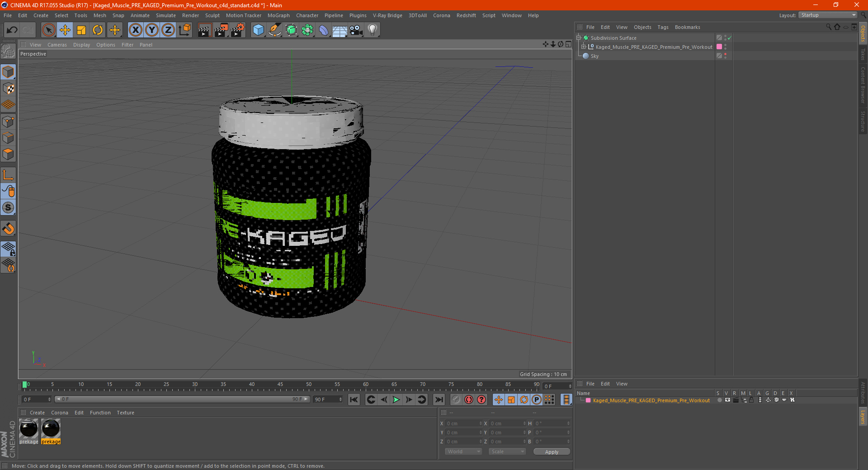Toggle Subdivision Surface enable checkmark
Image resolution: width=868 pixels, height=470 pixels.
729,38
